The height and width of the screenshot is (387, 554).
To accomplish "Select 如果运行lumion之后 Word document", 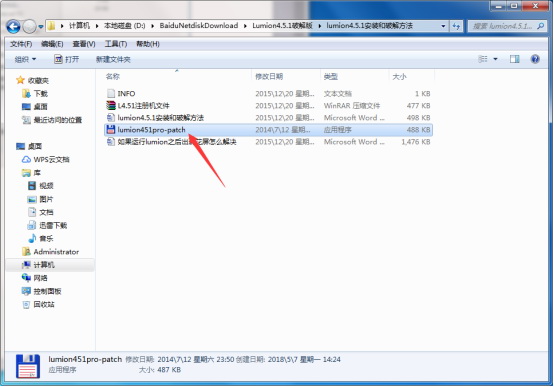I will [x=269, y=142].
